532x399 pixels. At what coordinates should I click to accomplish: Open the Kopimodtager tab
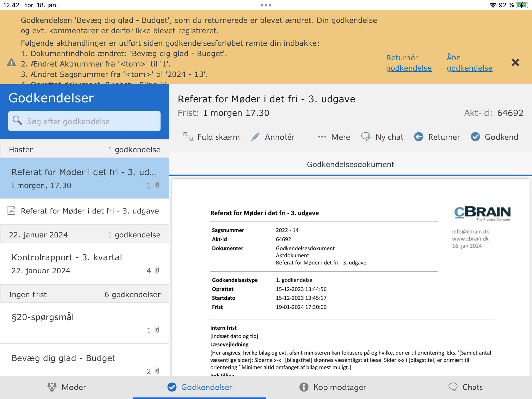pos(332,387)
